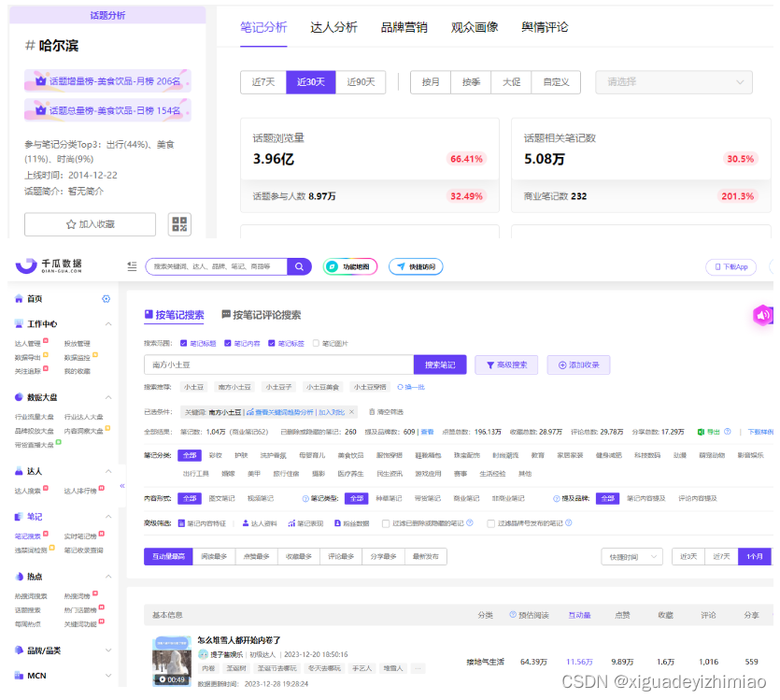Open the snowman video note thumbnail
The height and width of the screenshot is (700, 780).
172,661
